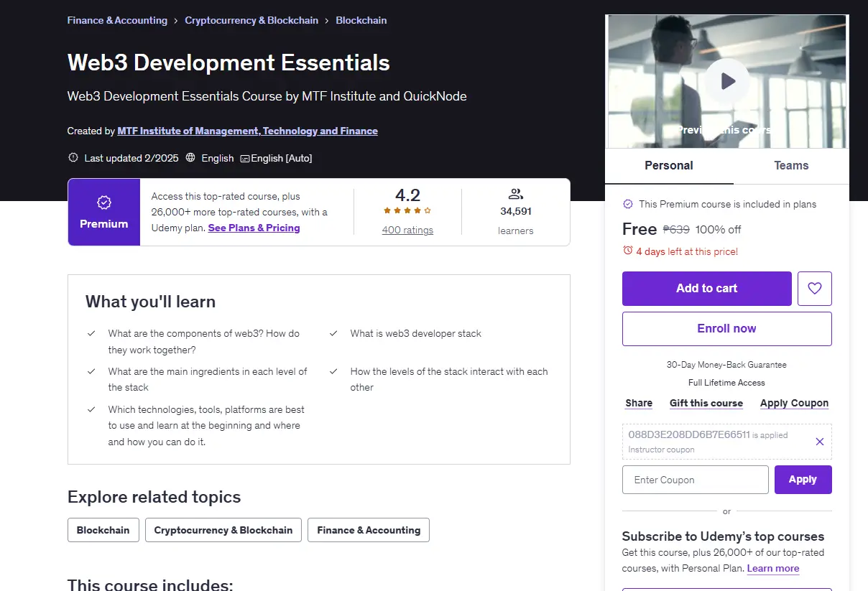868x591 pixels.
Task: Switch to the Teams tab
Action: 791,166
